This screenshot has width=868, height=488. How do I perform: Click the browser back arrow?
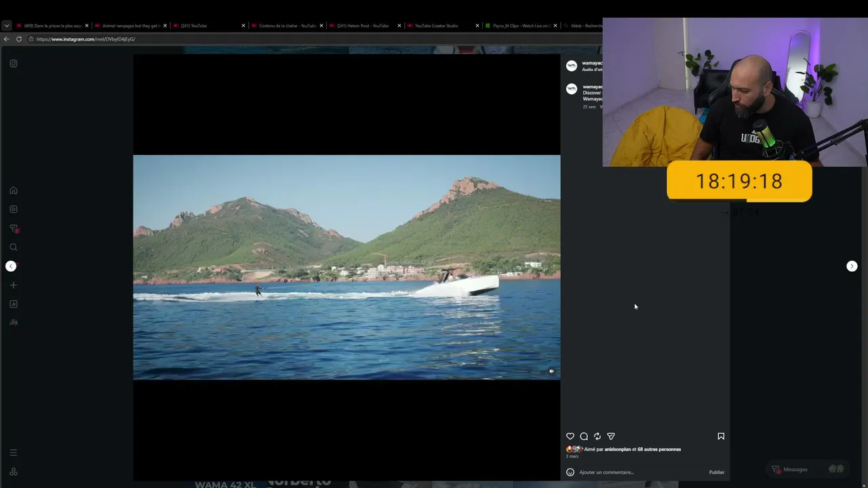(7, 39)
